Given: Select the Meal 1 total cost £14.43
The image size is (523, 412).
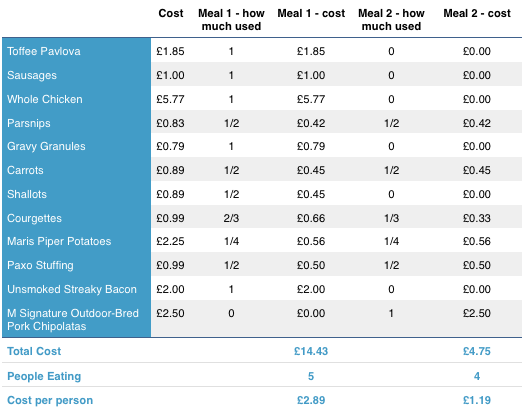Looking at the screenshot, I should (x=311, y=351).
